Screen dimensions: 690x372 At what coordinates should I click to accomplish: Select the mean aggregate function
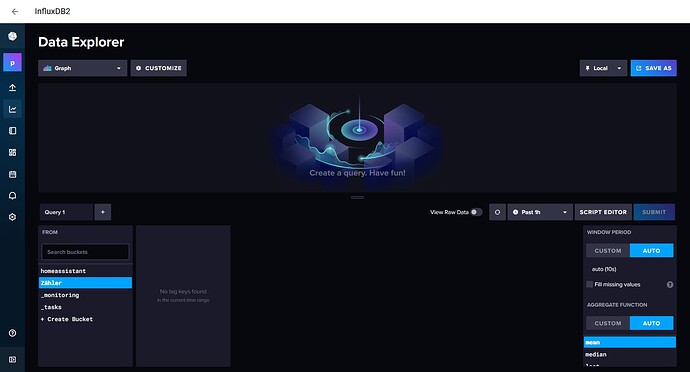point(630,343)
